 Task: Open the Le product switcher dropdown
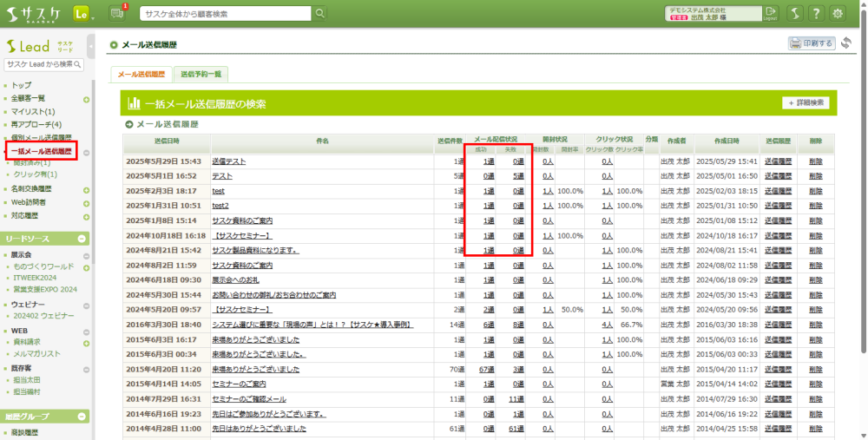click(x=84, y=14)
